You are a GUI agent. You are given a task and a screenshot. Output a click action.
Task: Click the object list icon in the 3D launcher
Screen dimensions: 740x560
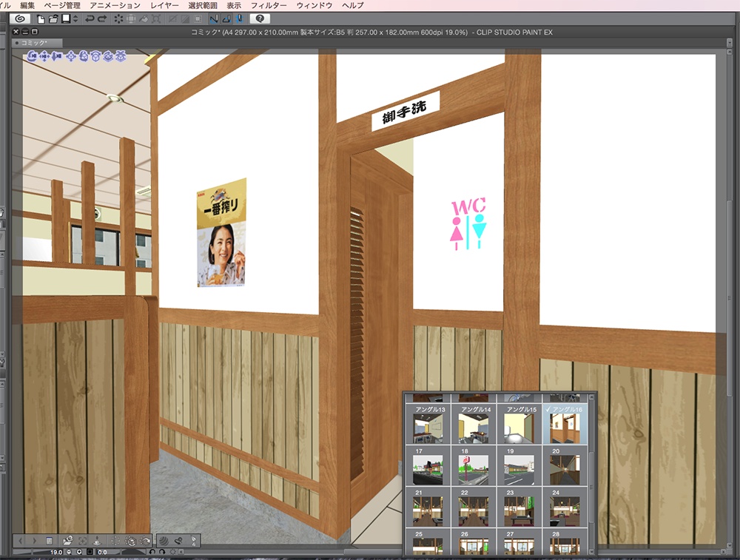pos(49,541)
